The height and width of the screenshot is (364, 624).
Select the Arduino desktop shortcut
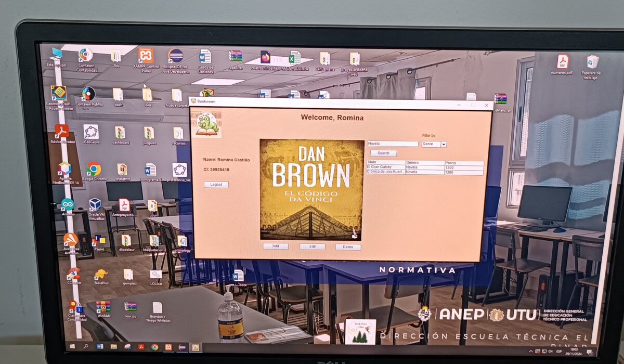click(68, 204)
